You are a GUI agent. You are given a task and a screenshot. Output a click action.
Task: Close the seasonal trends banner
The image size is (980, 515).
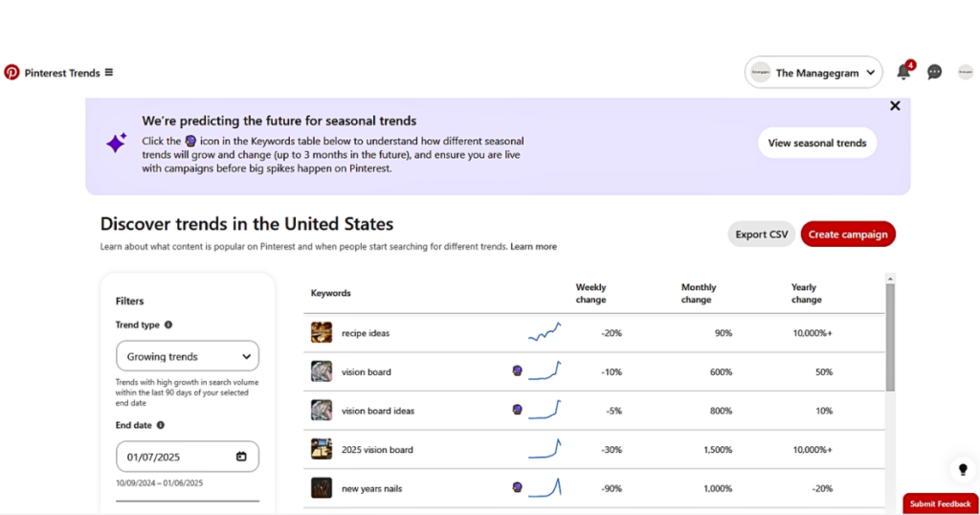click(895, 106)
